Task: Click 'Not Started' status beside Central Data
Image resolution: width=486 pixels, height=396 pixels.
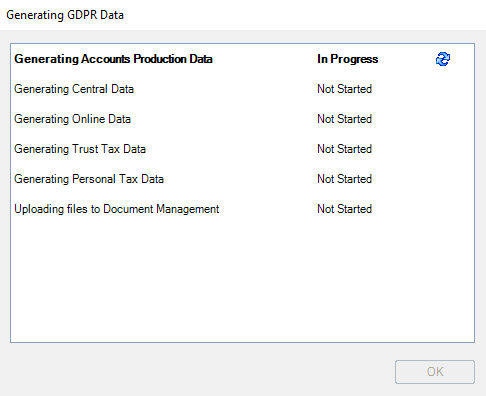Action: pos(344,89)
